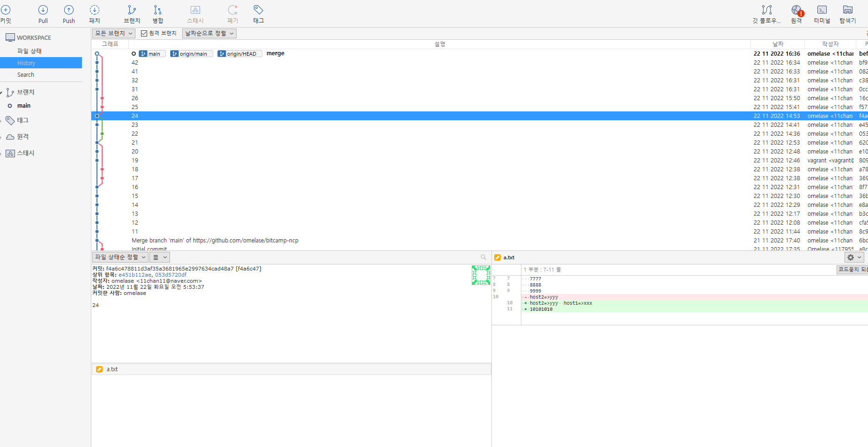This screenshot has width=868, height=447.
Task: Click the removed line 'host2=>yyy' in diff
Action: point(696,297)
